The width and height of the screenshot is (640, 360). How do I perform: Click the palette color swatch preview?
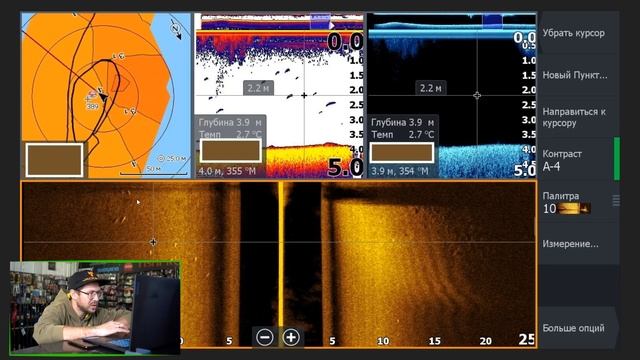point(574,209)
